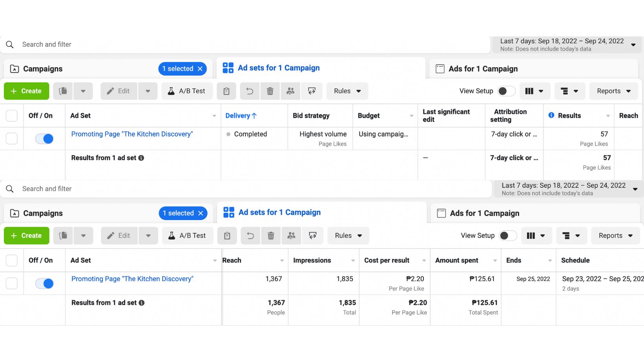Open the columns layout icon in the upper toolbar
Screen dimensions: 644x363
[534, 91]
